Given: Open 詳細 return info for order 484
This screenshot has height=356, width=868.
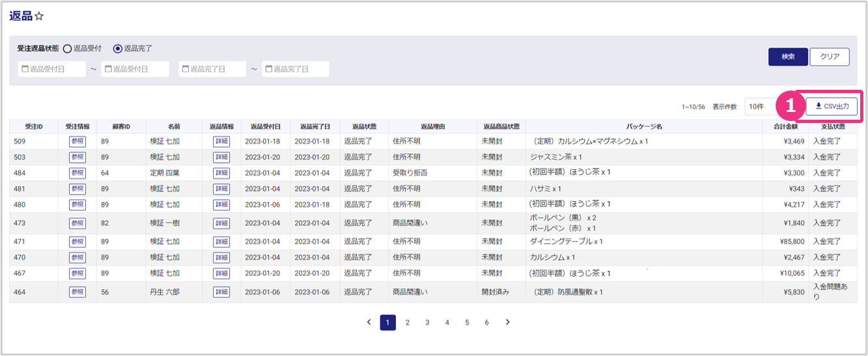Looking at the screenshot, I should pyautogui.click(x=221, y=173).
